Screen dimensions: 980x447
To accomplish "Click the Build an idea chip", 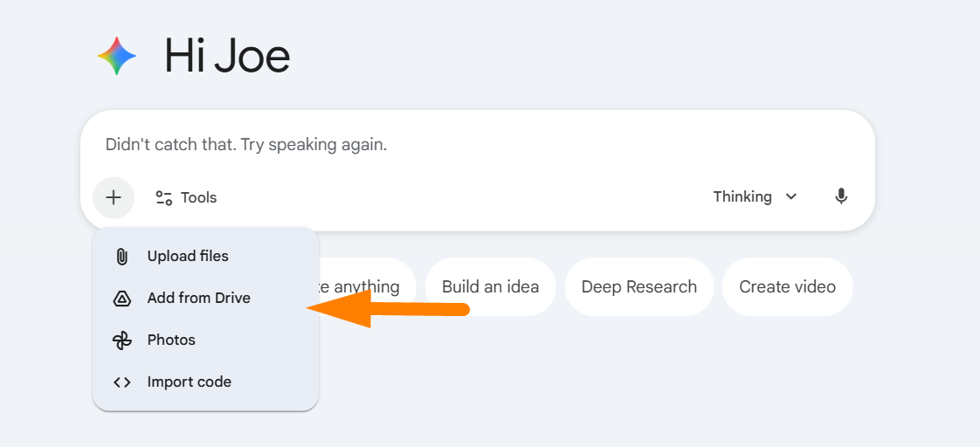I will [490, 287].
